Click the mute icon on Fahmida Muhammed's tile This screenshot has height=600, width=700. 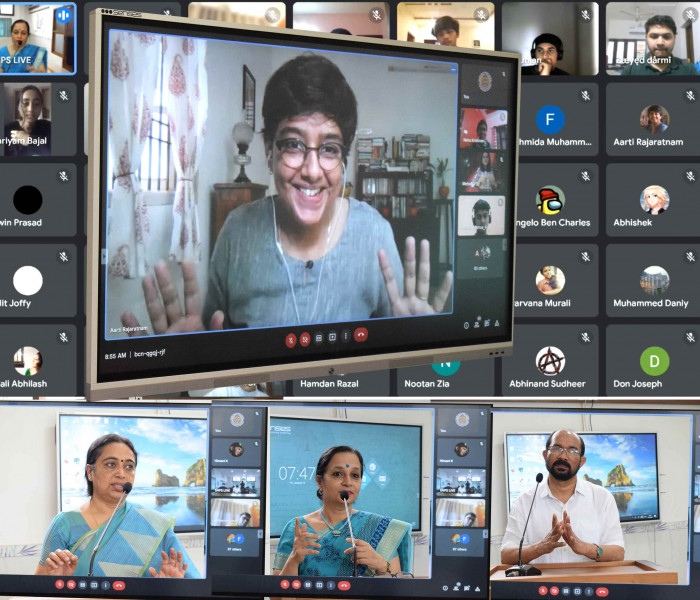[586, 95]
